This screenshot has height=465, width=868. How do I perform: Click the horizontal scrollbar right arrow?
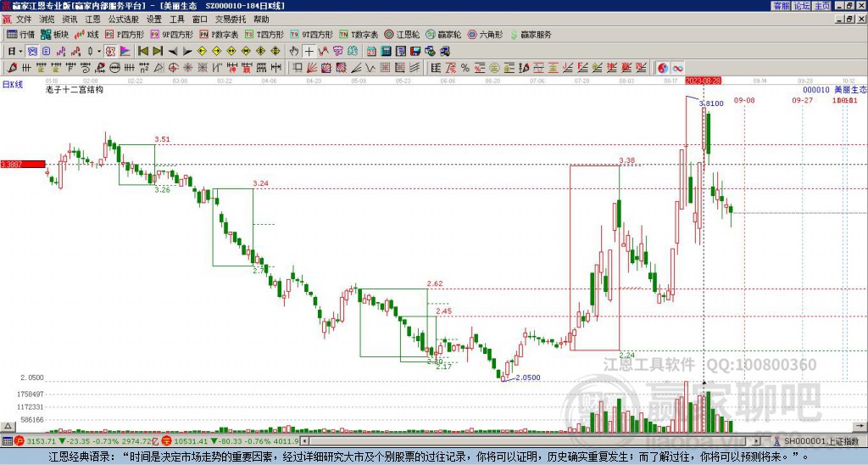757,441
